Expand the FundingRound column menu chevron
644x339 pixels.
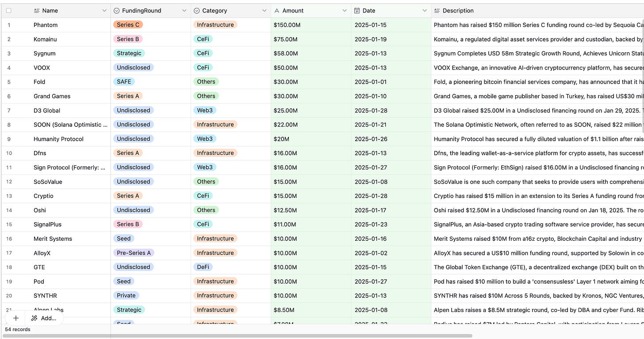pos(184,11)
